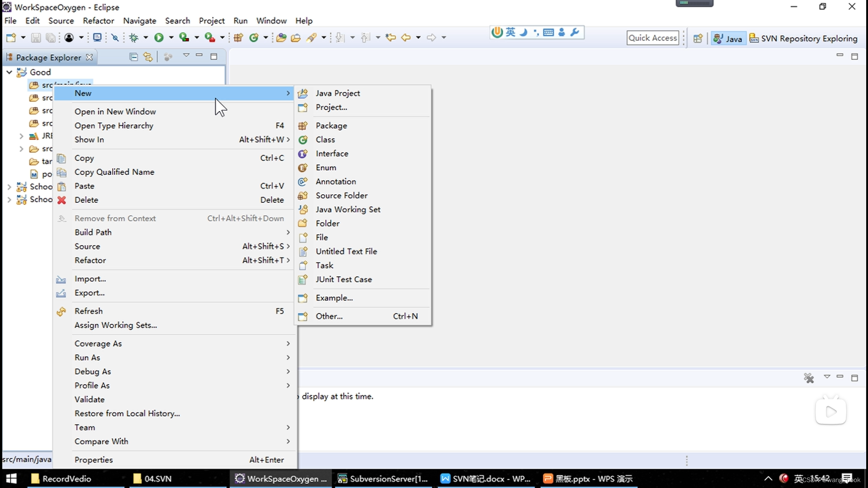Expand the Good project tree node
The height and width of the screenshot is (488, 868).
[x=9, y=71]
